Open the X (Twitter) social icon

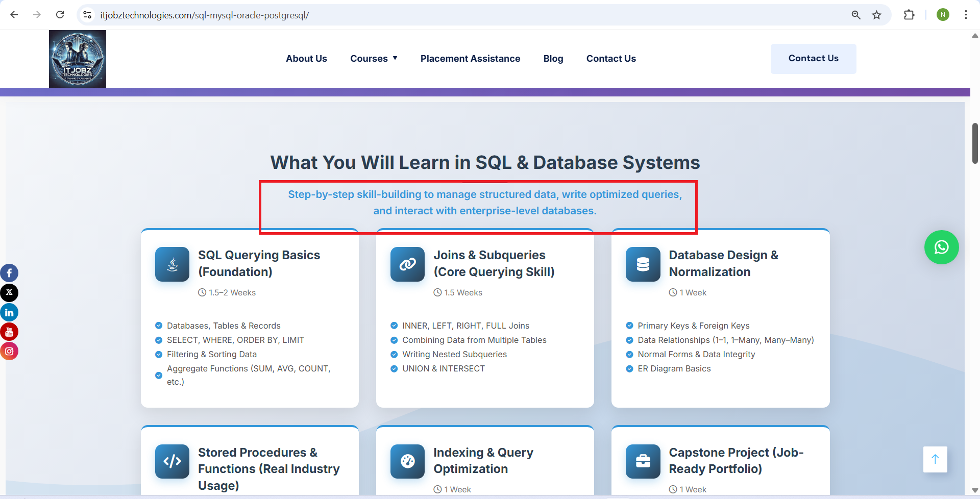point(9,292)
